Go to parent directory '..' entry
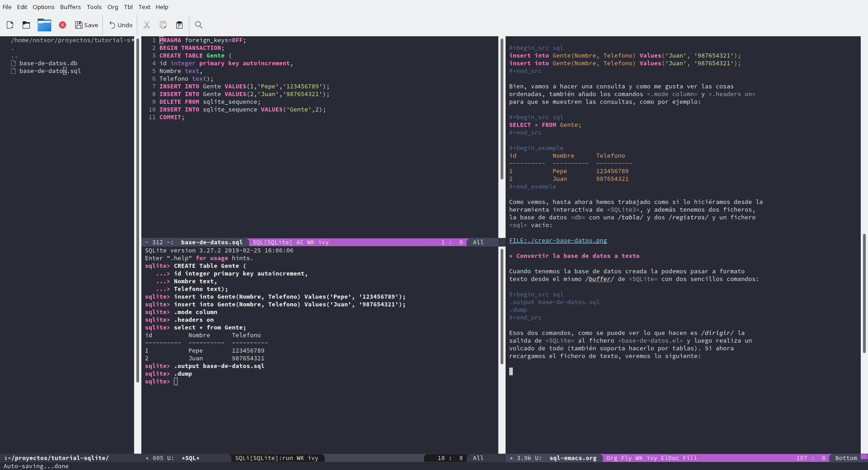 click(x=14, y=56)
